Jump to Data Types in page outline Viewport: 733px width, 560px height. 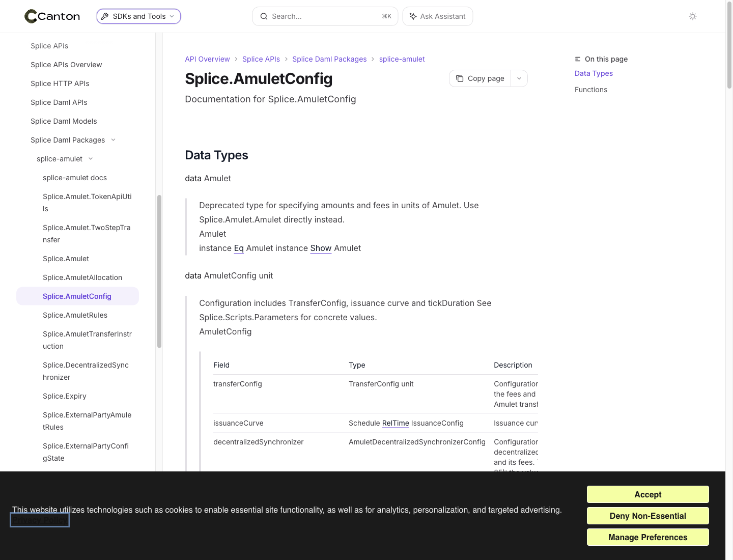tap(594, 73)
